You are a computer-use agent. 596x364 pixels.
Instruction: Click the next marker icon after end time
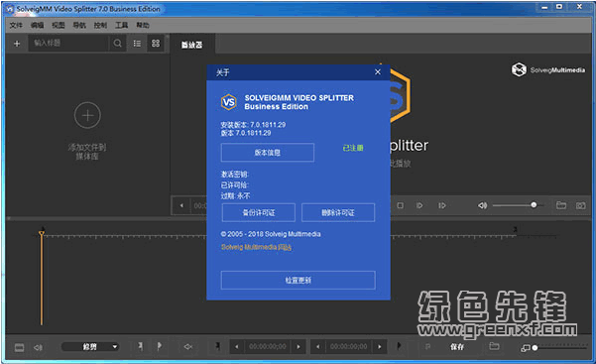point(399,346)
